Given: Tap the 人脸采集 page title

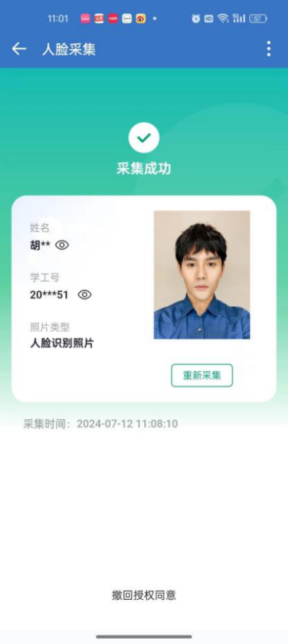Looking at the screenshot, I should [69, 49].
